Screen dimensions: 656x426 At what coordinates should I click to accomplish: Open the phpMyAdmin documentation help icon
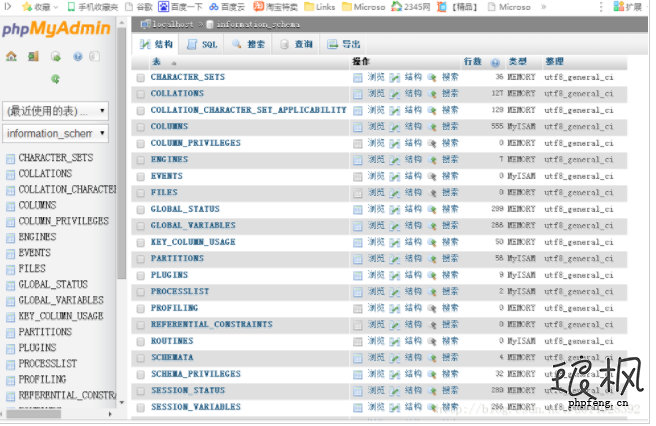[x=78, y=56]
